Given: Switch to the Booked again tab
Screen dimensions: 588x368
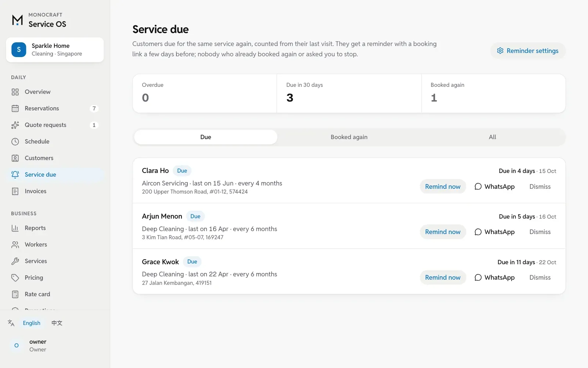Looking at the screenshot, I should [x=349, y=137].
